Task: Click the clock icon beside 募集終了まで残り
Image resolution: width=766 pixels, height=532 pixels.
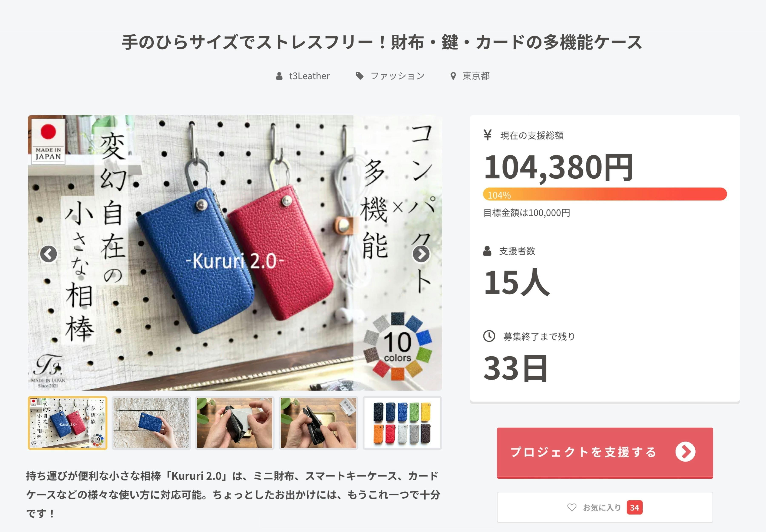Action: coord(489,336)
